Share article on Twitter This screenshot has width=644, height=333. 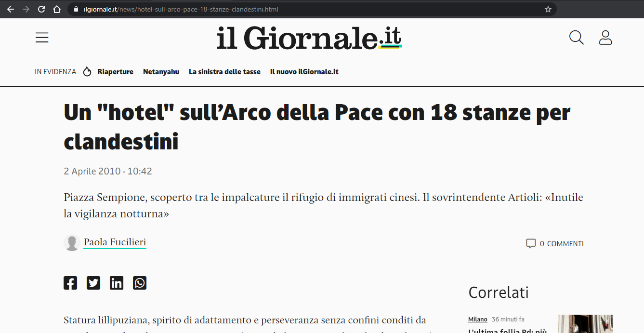click(93, 283)
